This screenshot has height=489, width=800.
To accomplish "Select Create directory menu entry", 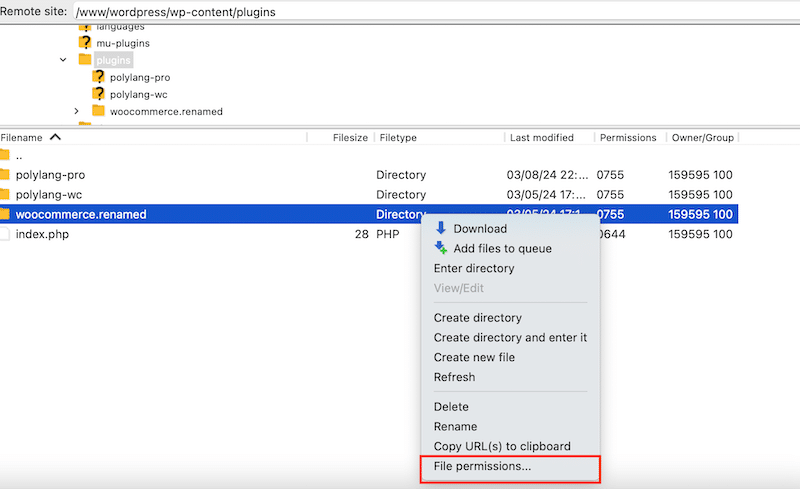I will 477,318.
